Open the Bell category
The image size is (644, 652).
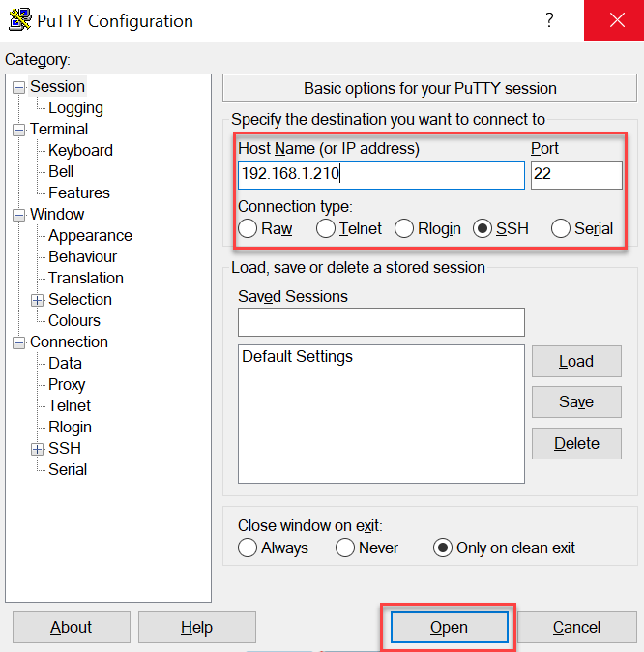click(x=61, y=172)
